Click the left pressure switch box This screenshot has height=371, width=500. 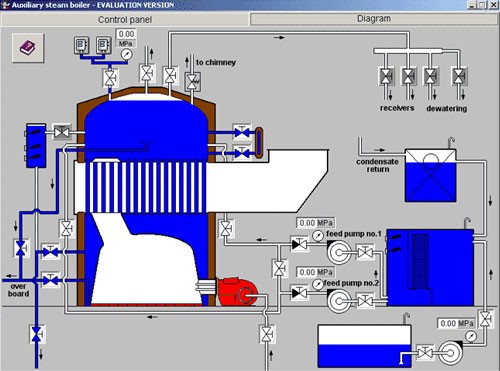point(81,45)
